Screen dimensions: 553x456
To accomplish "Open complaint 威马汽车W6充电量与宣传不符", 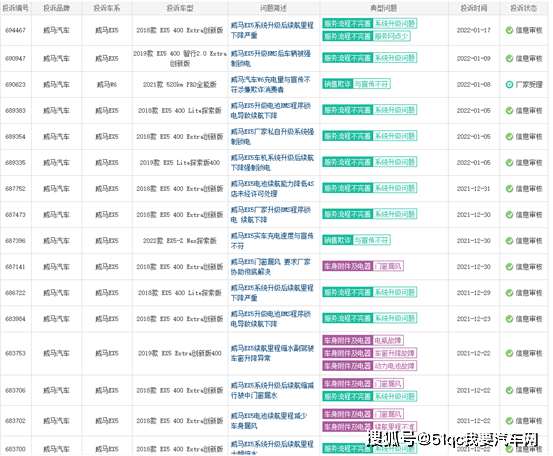I will 271,85.
